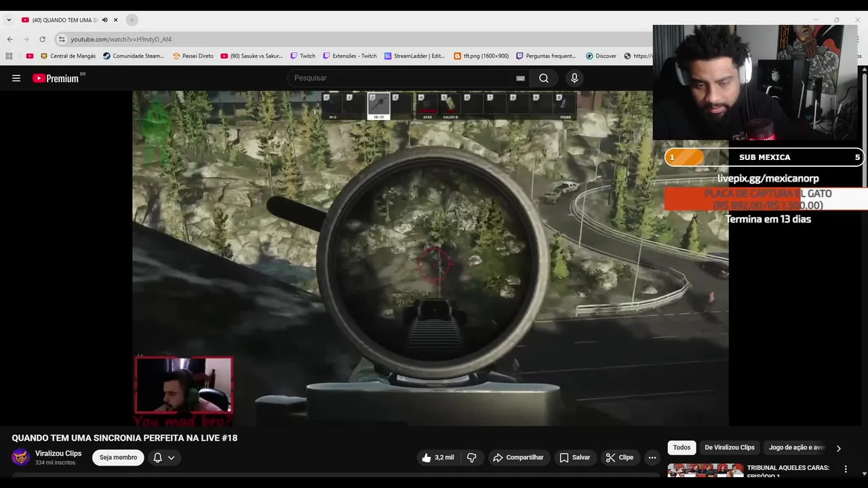Switch to the QUANDO TEM UMA browser tab
Screen dimensions: 868x488
point(64,20)
